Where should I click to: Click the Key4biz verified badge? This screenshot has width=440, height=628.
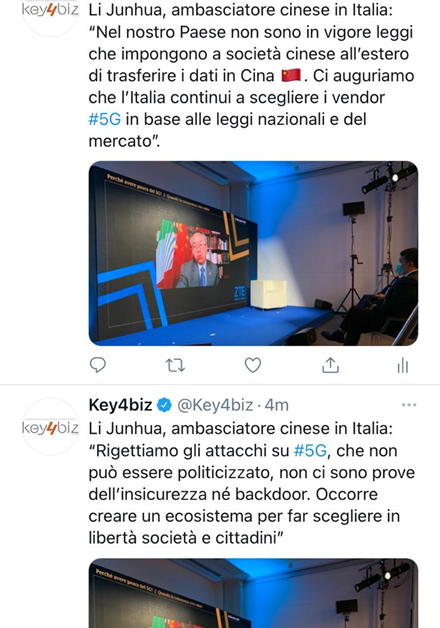pyautogui.click(x=164, y=405)
